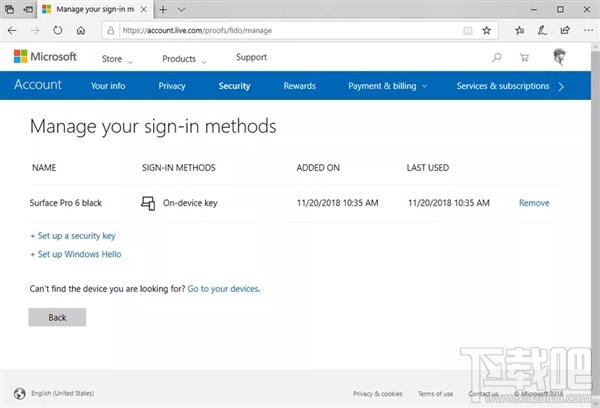Click the padlock site security icon

[111, 30]
